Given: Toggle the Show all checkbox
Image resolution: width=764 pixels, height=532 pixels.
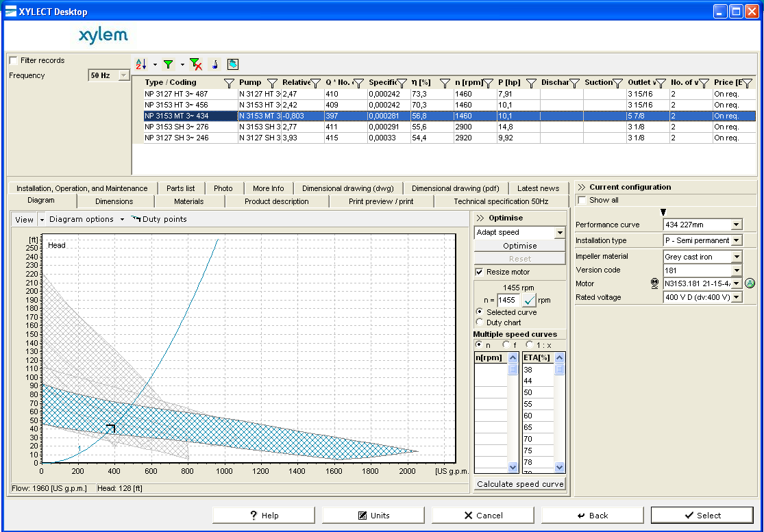Looking at the screenshot, I should (x=582, y=200).
